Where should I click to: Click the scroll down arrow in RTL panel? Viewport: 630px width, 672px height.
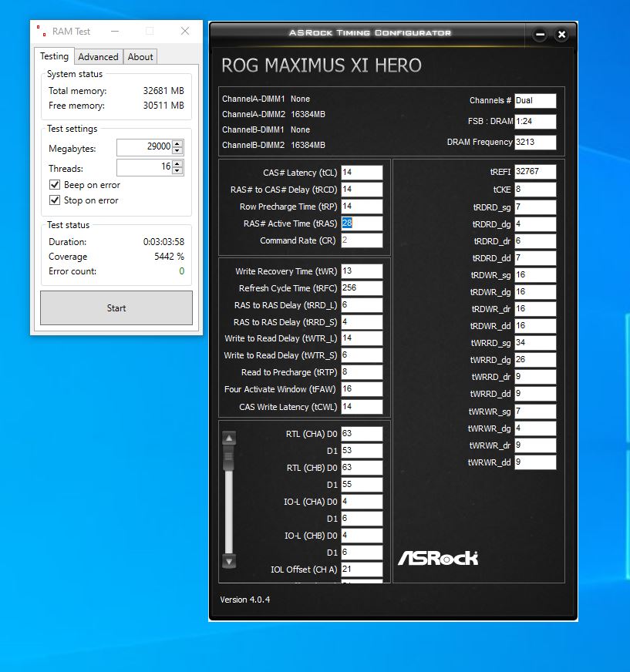click(x=229, y=561)
